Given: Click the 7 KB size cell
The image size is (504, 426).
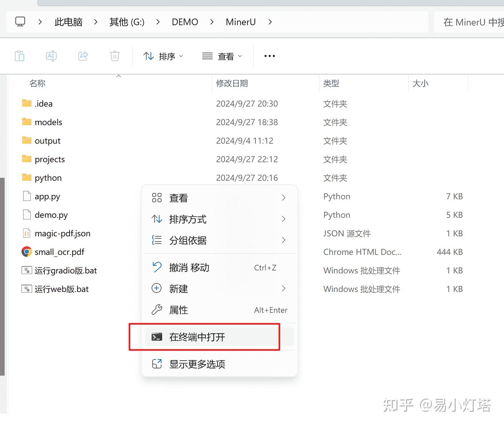Looking at the screenshot, I should click(454, 196).
